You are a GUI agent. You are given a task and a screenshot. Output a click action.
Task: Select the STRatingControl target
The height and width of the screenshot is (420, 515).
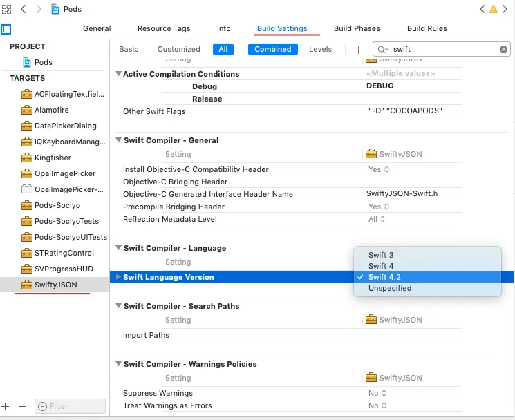[x=57, y=253]
